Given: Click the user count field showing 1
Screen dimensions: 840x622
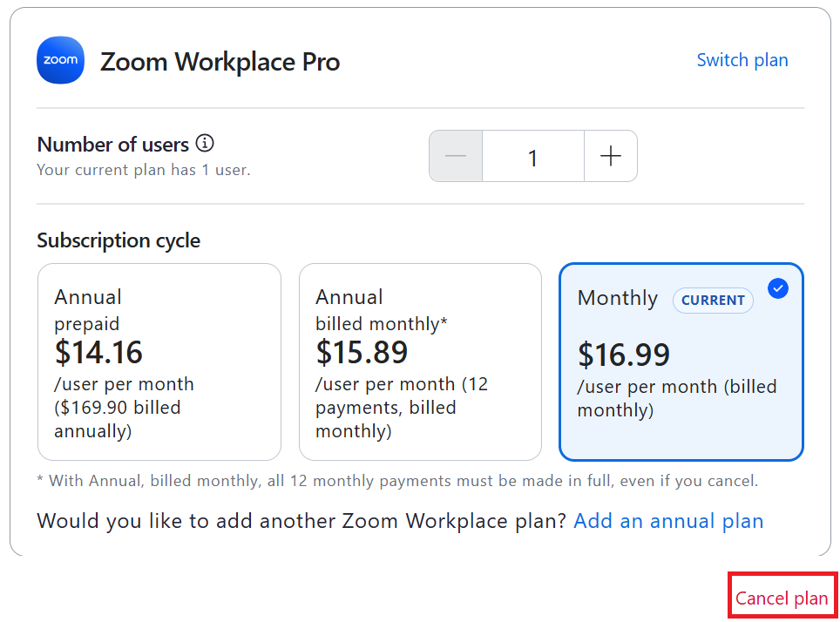Looking at the screenshot, I should tap(533, 156).
